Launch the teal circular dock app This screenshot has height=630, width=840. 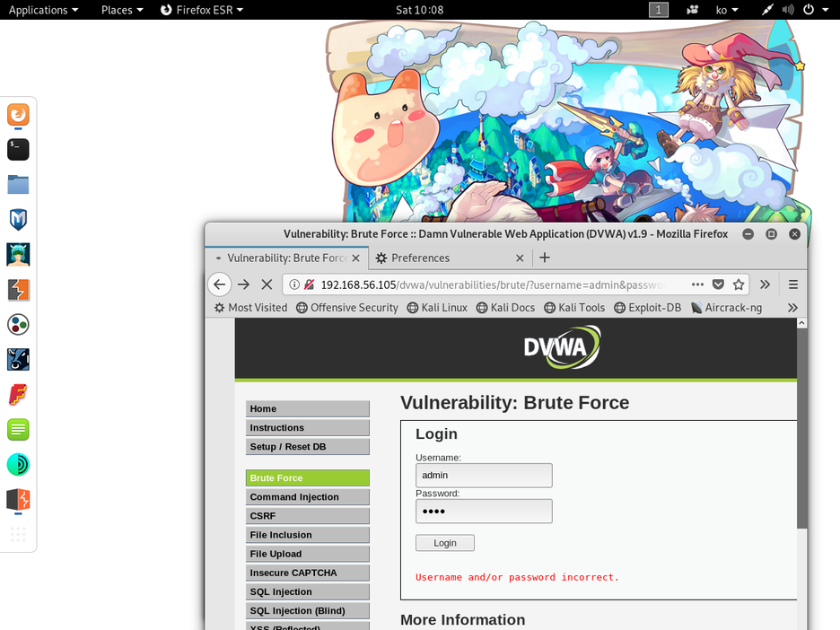[x=18, y=465]
